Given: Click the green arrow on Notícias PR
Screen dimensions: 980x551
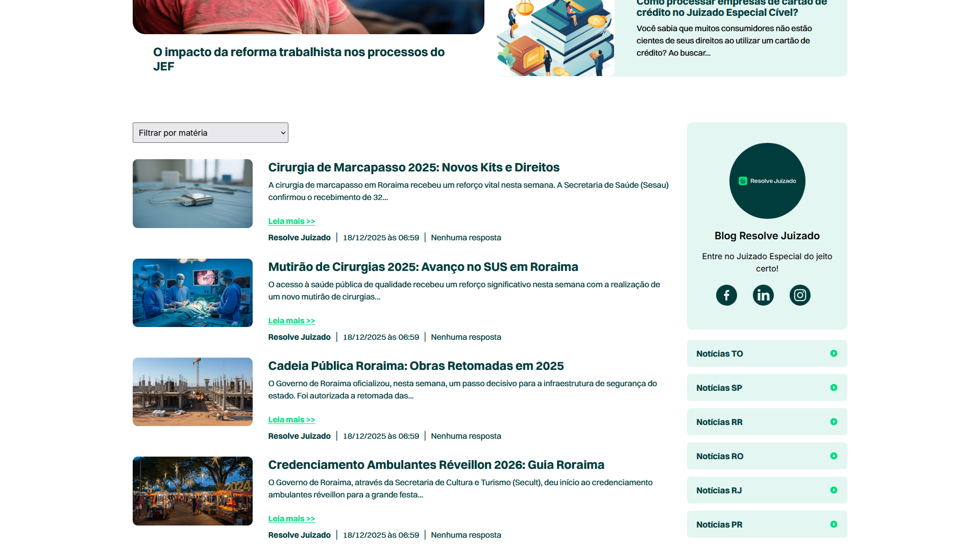Looking at the screenshot, I should pyautogui.click(x=834, y=524).
